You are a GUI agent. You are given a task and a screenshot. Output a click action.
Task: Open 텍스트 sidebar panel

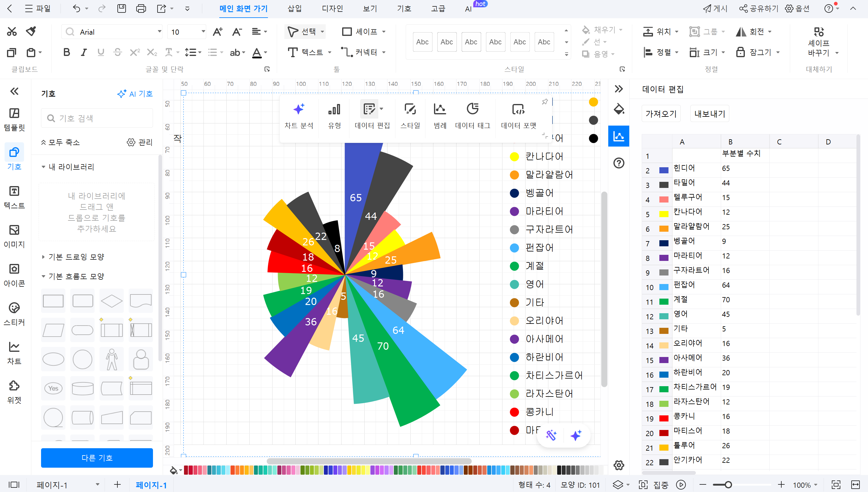[x=14, y=198]
